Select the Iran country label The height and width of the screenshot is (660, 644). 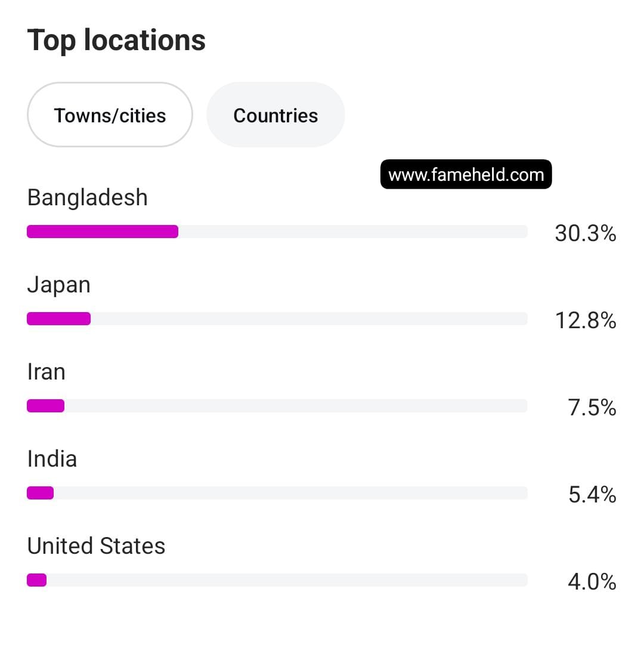47,372
